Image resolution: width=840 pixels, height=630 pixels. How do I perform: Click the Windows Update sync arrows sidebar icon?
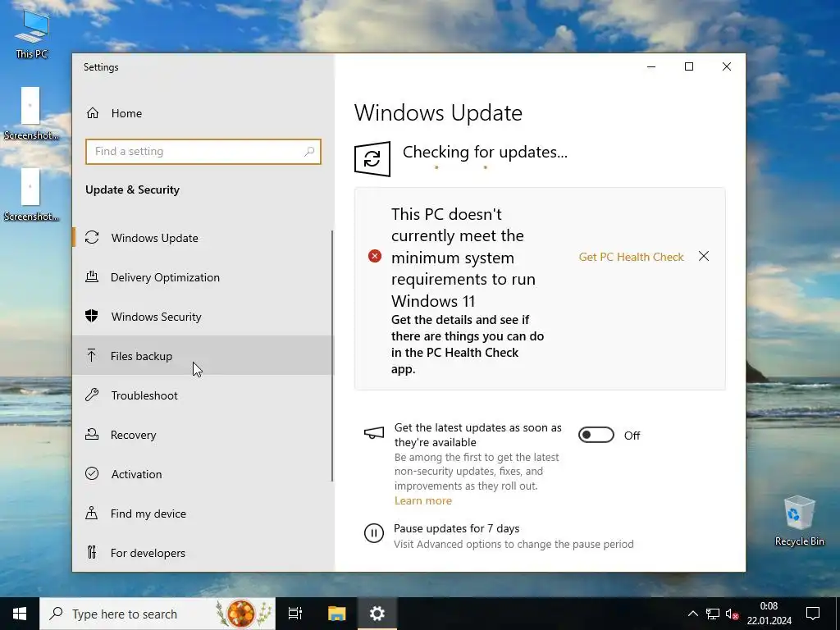coord(92,237)
